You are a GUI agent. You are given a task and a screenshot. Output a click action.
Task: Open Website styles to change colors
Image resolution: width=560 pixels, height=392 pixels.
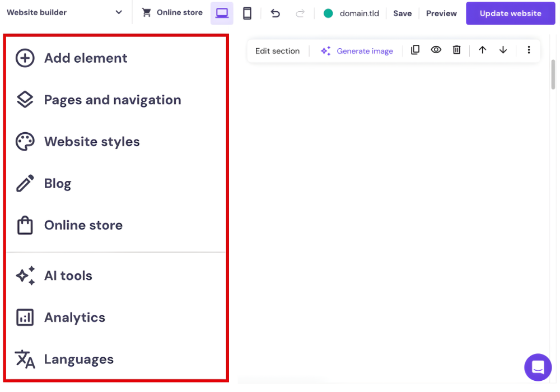92,142
